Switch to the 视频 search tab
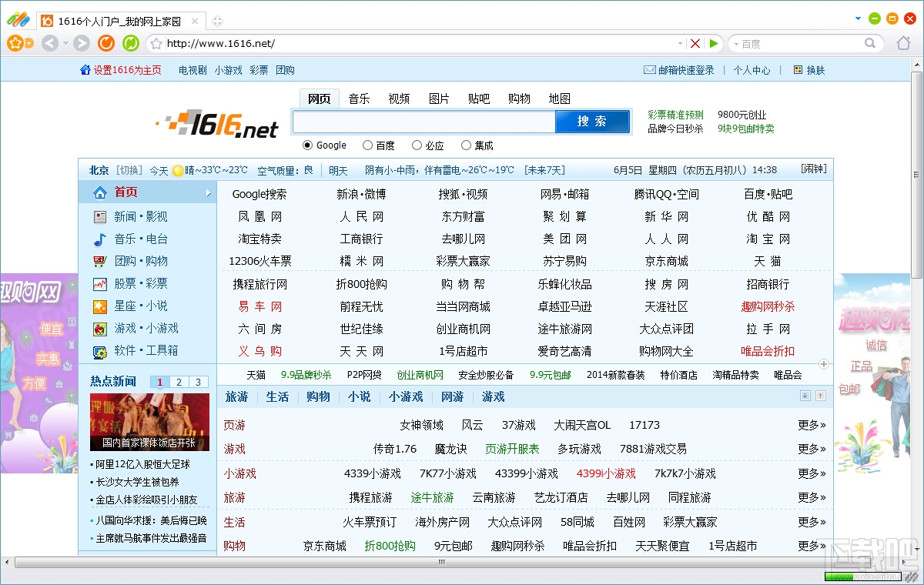Screen dimensions: 924x585 (x=399, y=99)
